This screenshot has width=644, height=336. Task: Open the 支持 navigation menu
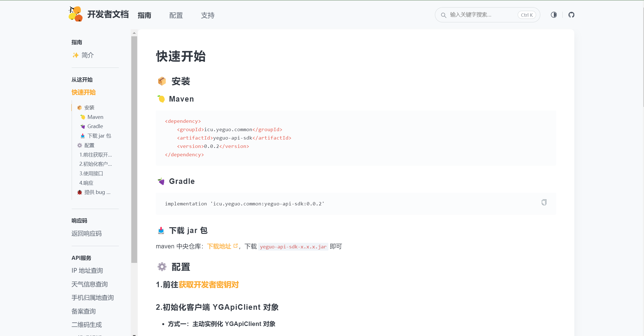click(x=207, y=15)
